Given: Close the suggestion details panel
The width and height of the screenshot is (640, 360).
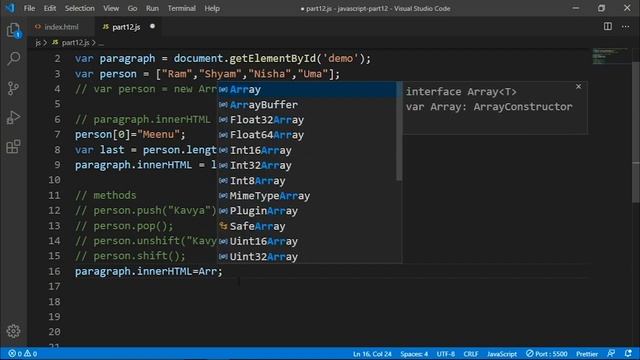Looking at the screenshot, I should [x=578, y=87].
